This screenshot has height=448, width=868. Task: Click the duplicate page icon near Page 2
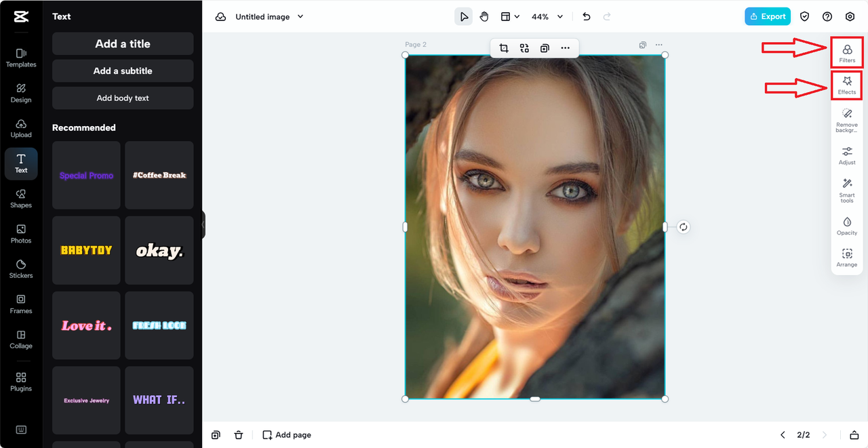click(642, 45)
